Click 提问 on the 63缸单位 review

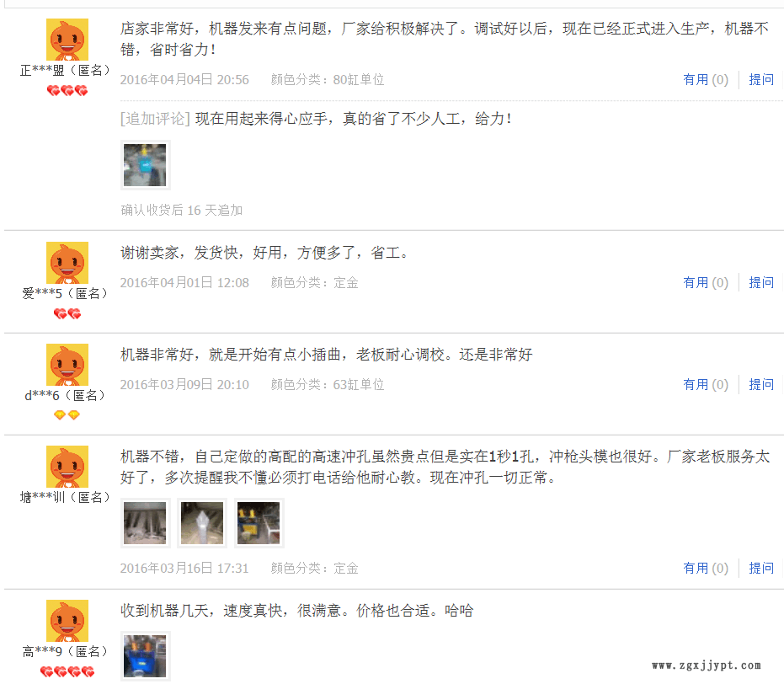(x=761, y=384)
